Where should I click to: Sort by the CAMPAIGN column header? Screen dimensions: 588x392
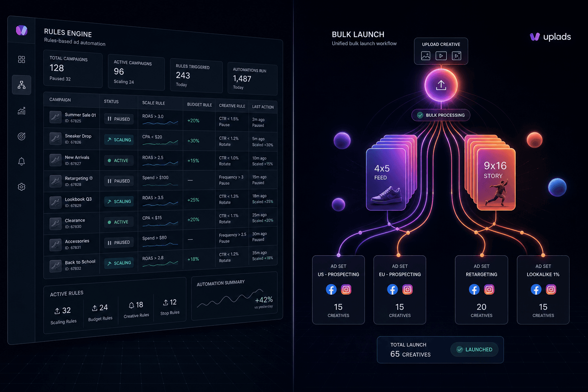60,100
